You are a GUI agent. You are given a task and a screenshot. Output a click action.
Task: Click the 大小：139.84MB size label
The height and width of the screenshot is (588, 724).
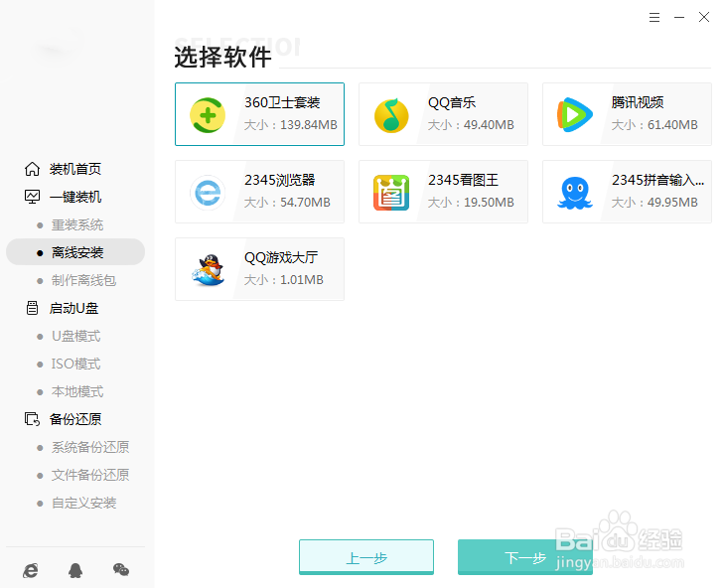[x=290, y=125]
